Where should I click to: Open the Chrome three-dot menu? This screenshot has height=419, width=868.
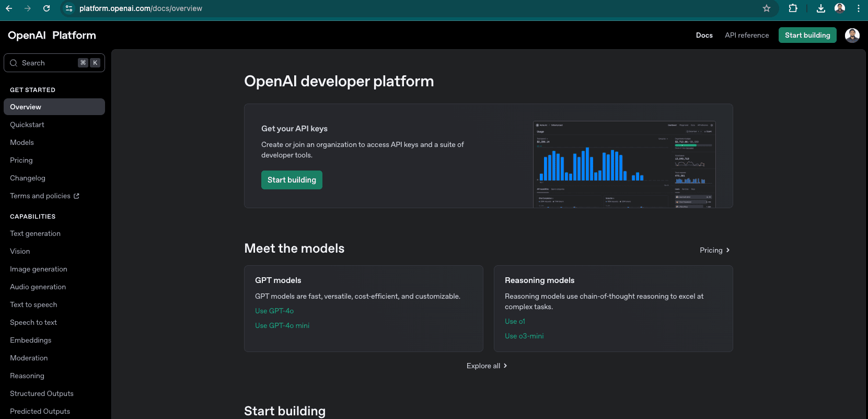click(858, 8)
